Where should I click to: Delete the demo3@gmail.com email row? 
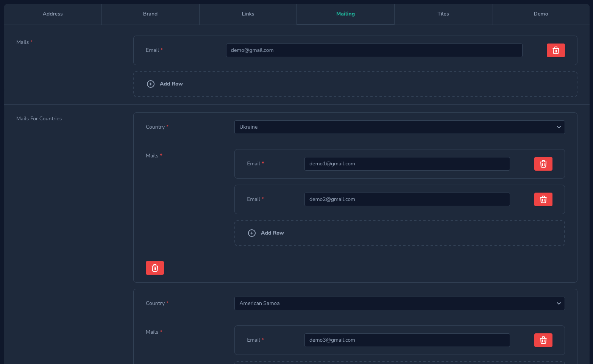543,340
